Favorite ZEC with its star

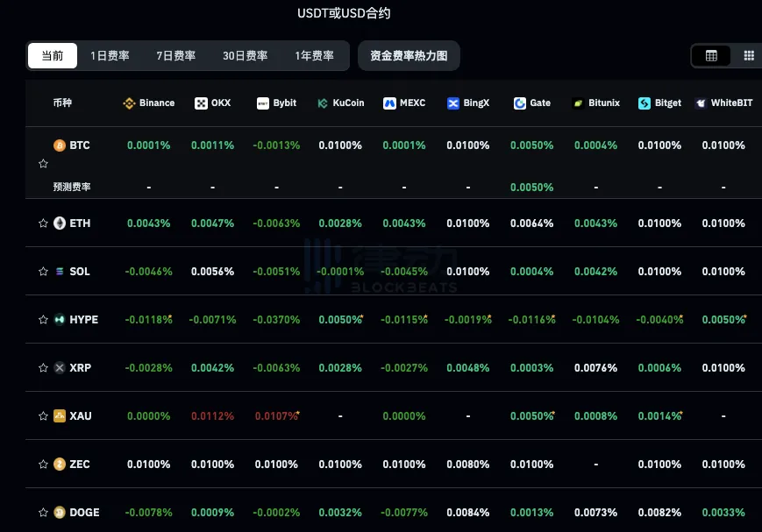pos(43,464)
